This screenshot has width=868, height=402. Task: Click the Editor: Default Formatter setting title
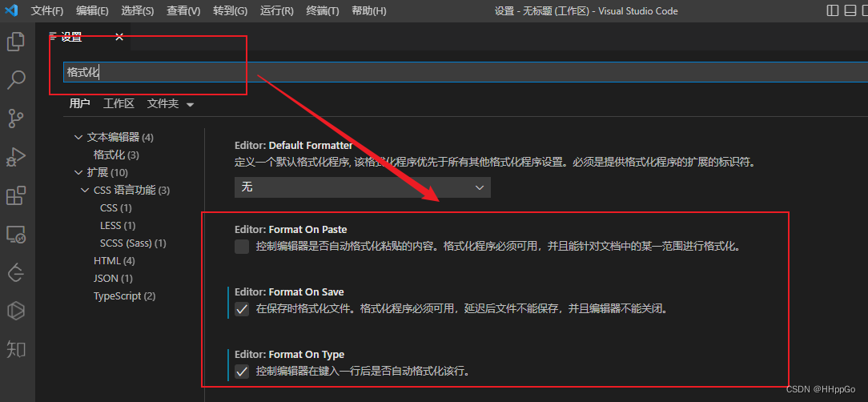293,146
